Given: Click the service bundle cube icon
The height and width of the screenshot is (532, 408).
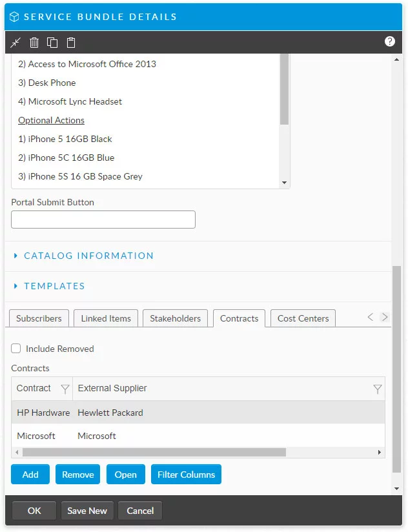Looking at the screenshot, I should click(14, 17).
